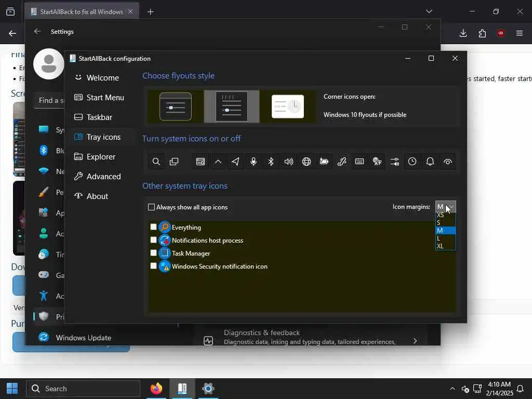Open Firefox downloads panel
This screenshot has height=399, width=532.
[463, 33]
